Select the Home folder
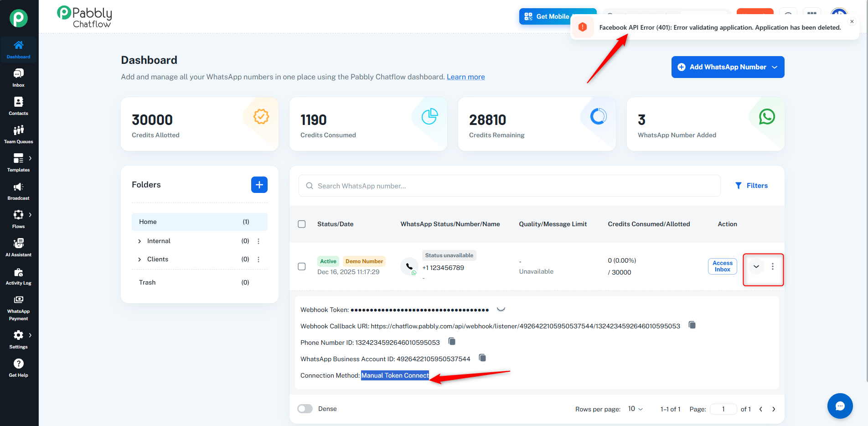The width and height of the screenshot is (868, 426). (200, 222)
